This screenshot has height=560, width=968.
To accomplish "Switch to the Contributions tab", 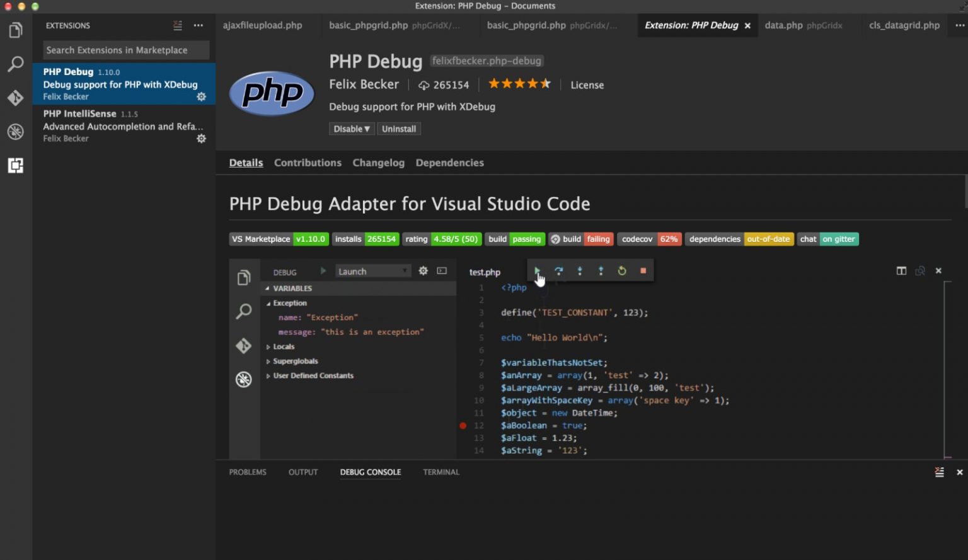I will pos(308,163).
